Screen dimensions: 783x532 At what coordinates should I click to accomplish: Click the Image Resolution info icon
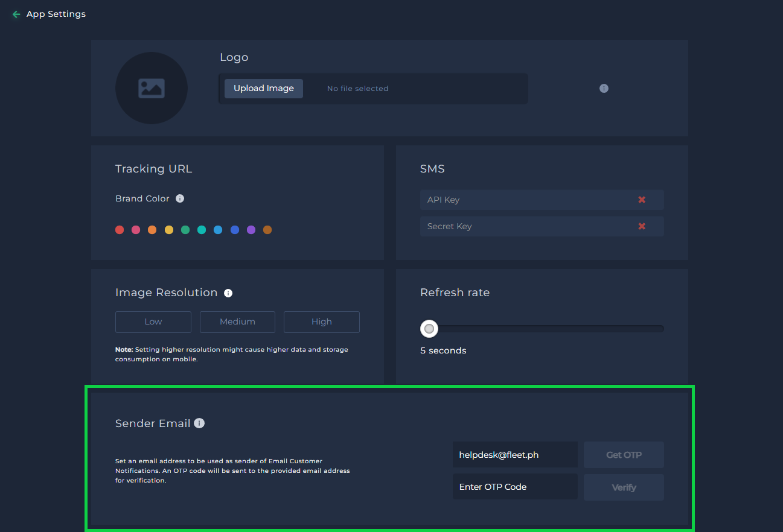228,293
